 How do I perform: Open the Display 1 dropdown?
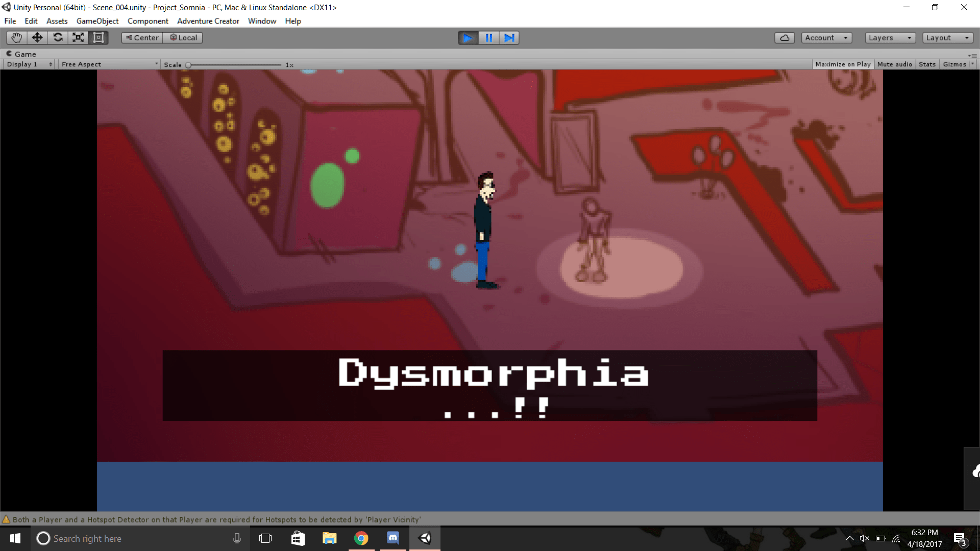click(x=29, y=64)
